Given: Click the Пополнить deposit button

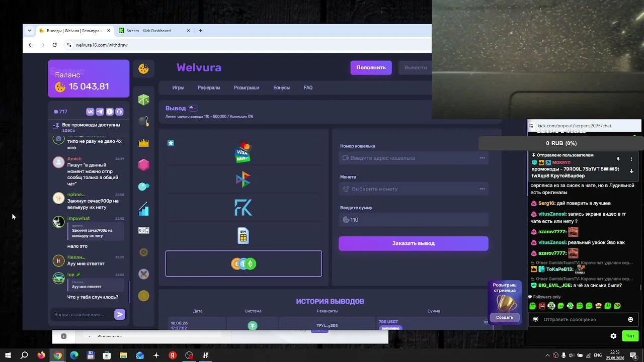Looking at the screenshot, I should [x=371, y=67].
